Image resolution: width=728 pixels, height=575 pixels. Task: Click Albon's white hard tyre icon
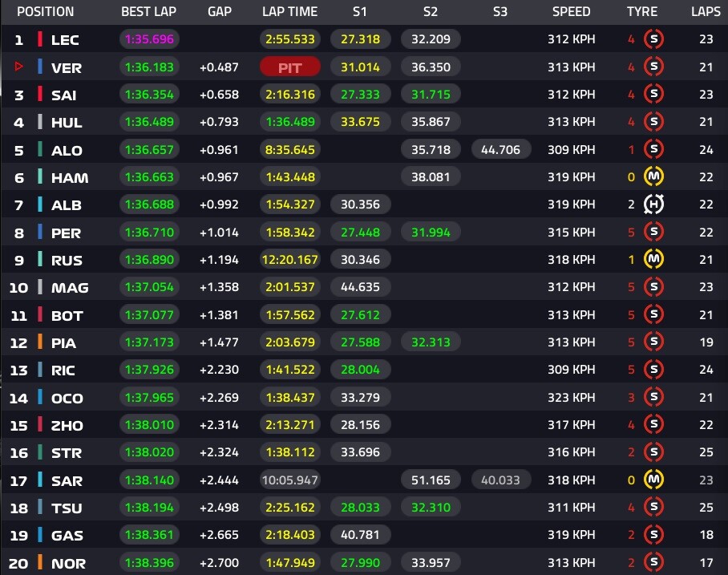coord(653,204)
